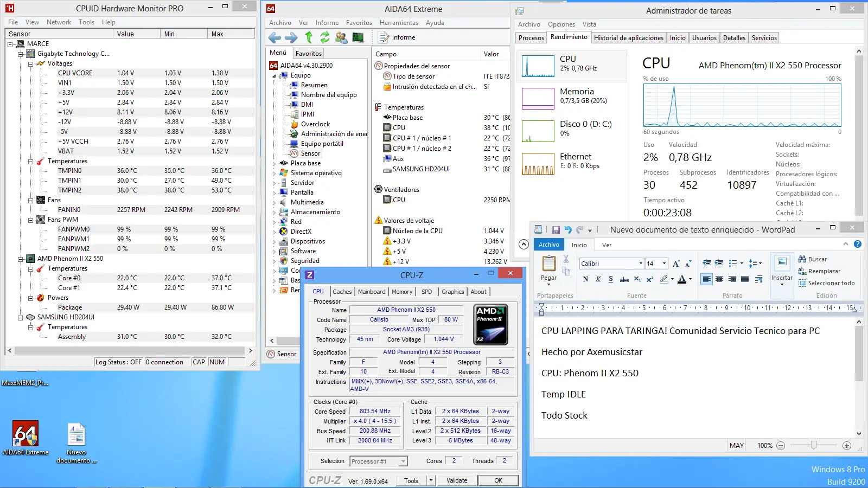Click the AIDA64 users icon in toolbar

(x=341, y=37)
